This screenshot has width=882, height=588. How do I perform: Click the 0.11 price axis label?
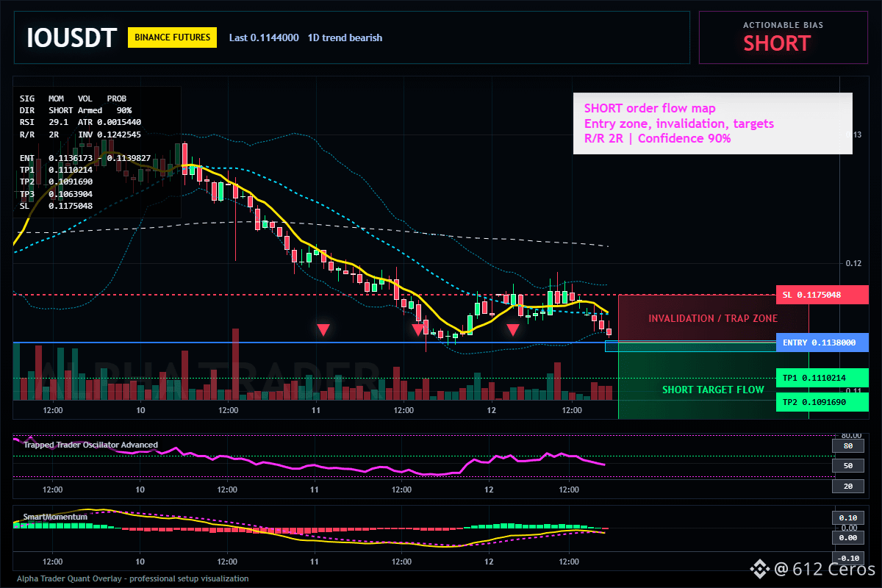(852, 390)
